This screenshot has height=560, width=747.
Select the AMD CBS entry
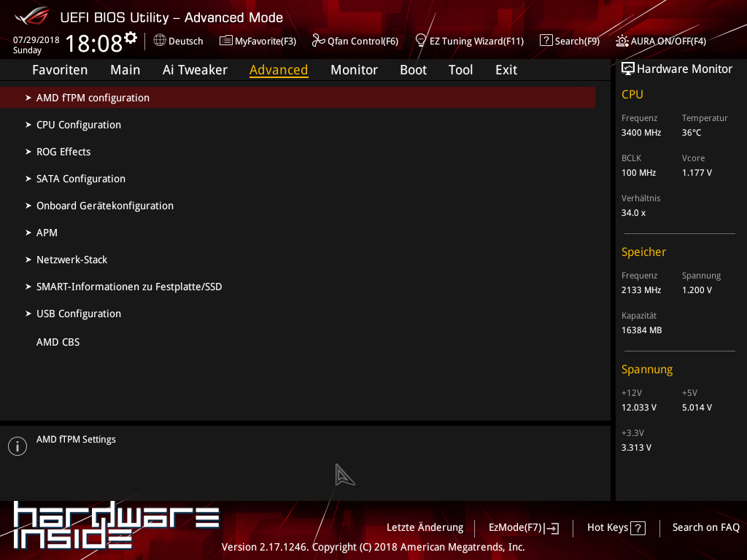tap(58, 342)
